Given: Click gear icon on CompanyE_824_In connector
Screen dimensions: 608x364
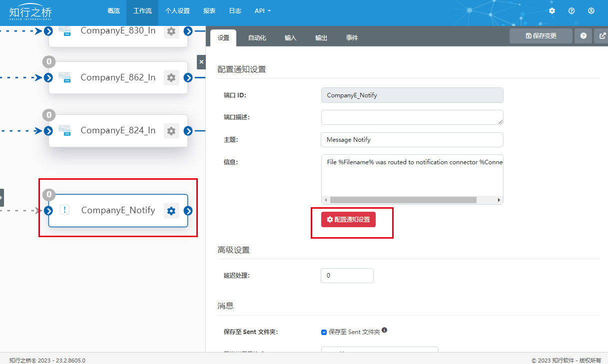Looking at the screenshot, I should pyautogui.click(x=171, y=131).
